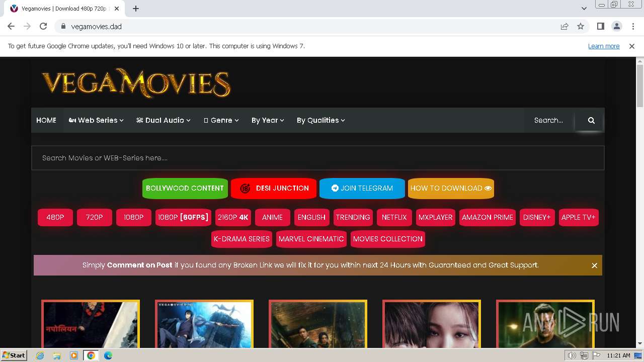Open a new tab with the plus icon
Image resolution: width=644 pixels, height=362 pixels.
(x=136, y=9)
